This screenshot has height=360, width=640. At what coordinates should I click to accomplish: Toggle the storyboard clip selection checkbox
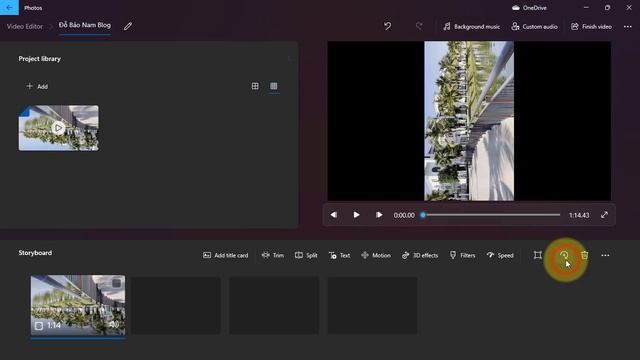point(117,283)
